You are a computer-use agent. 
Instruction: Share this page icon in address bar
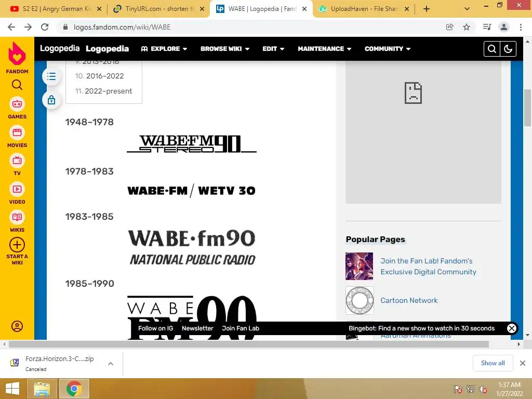(449, 27)
